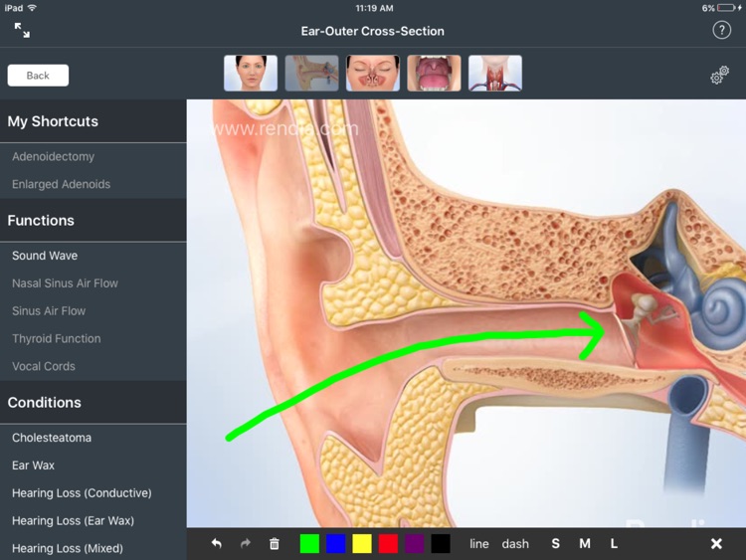Go back with the Back button
746x560 pixels.
tap(38, 76)
